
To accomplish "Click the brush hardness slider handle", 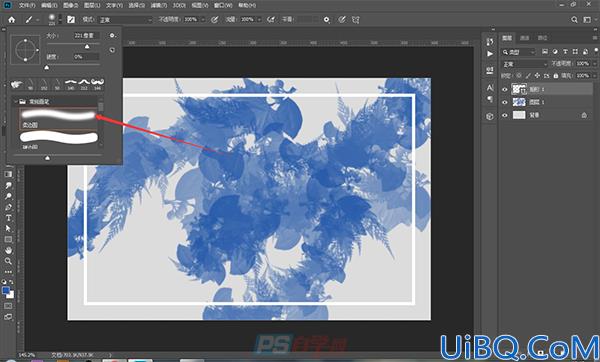I will [47, 68].
